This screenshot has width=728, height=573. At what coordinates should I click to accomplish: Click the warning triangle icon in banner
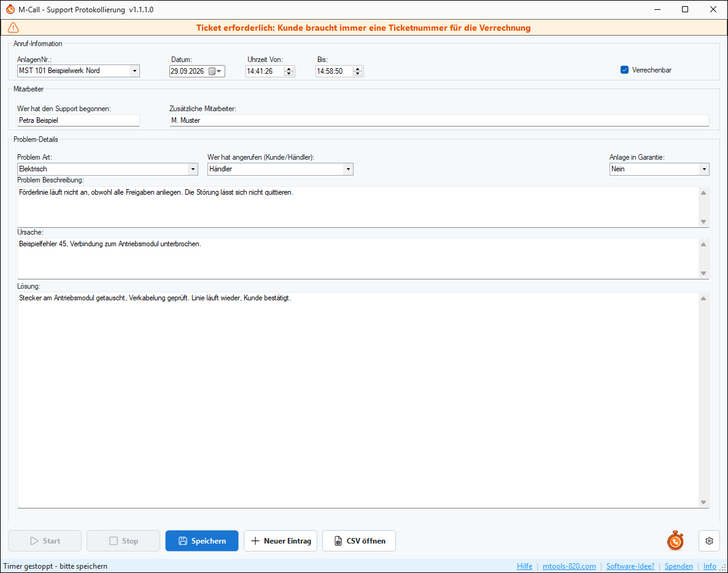pyautogui.click(x=14, y=28)
